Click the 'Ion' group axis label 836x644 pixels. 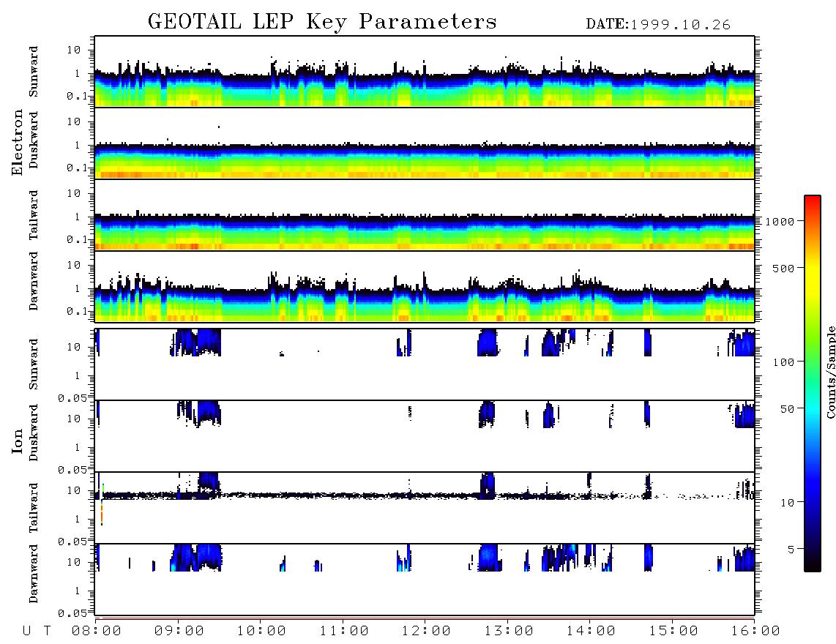17,441
